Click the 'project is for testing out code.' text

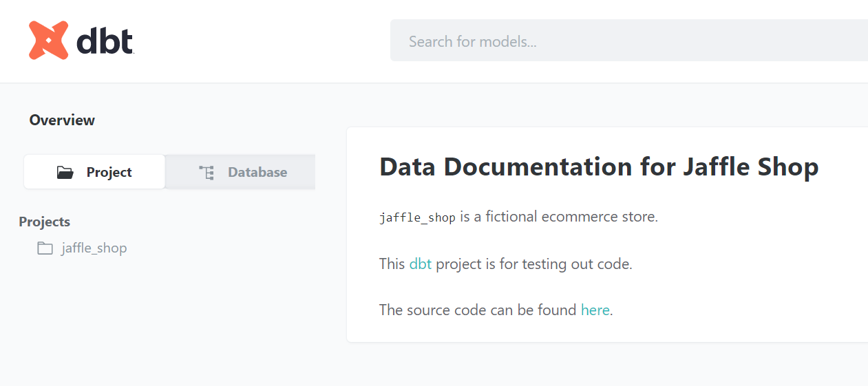(x=534, y=264)
